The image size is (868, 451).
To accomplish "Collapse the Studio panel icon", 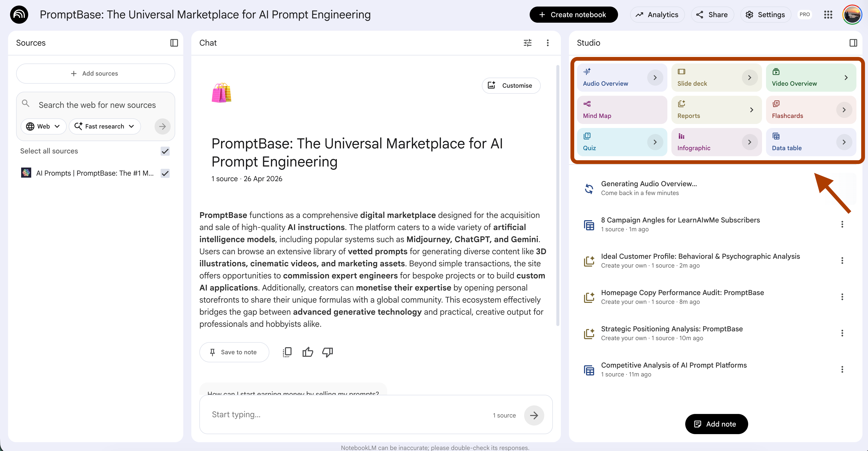I will [853, 43].
